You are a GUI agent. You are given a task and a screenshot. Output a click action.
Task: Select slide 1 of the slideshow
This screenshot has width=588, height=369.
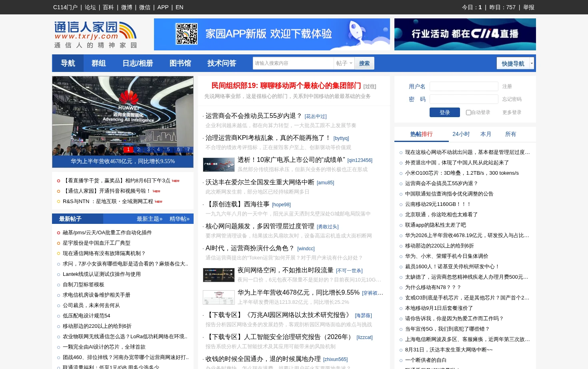(128, 150)
